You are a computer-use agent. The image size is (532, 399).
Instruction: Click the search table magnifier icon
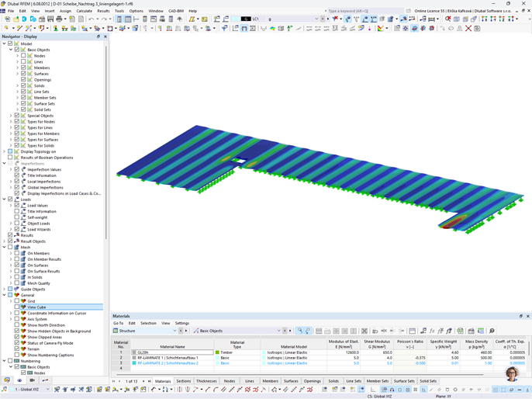(x=492, y=331)
